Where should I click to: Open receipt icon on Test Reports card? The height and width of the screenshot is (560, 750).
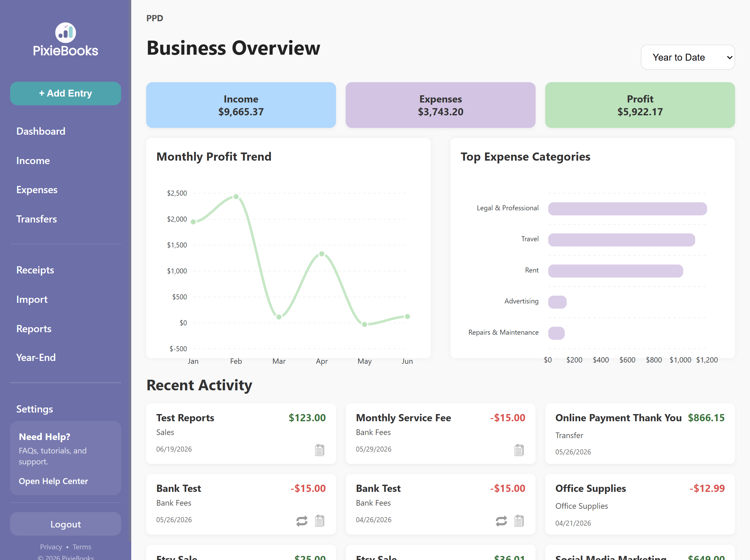pyautogui.click(x=319, y=450)
